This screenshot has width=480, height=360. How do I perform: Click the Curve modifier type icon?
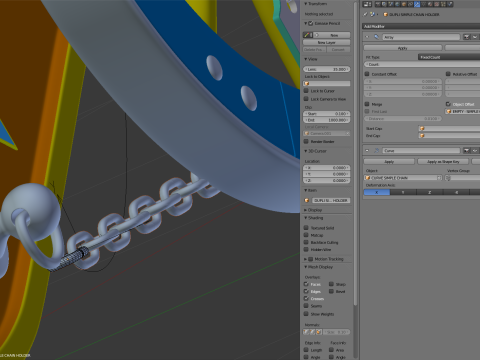tap(377, 150)
